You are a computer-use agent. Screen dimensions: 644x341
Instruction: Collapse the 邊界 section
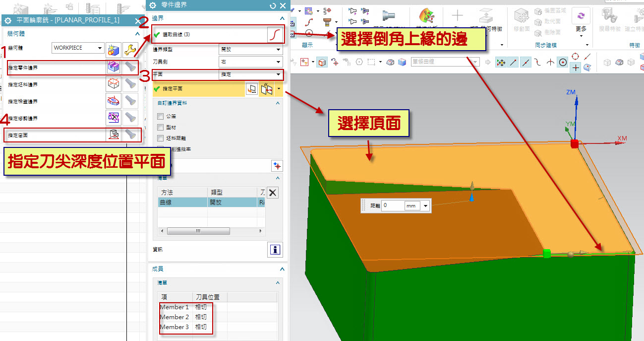[x=282, y=18]
